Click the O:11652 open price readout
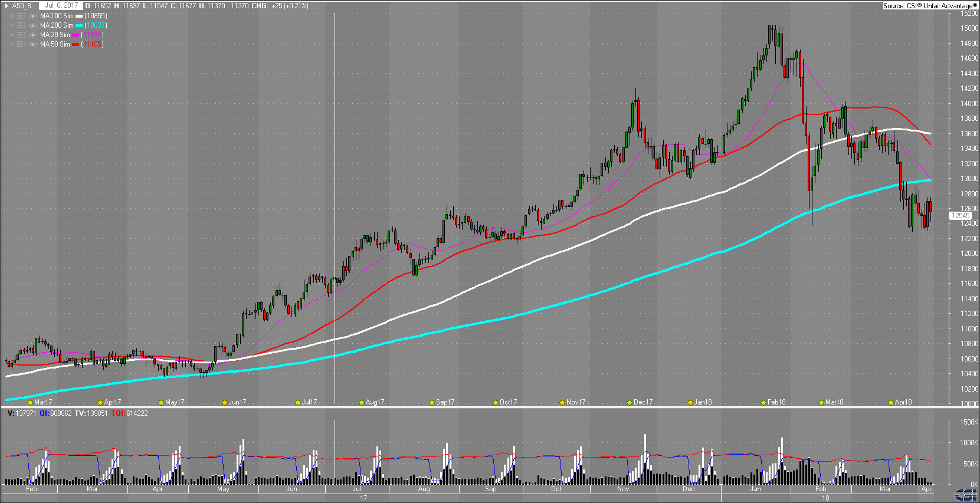This screenshot has width=980, height=503. [99, 6]
